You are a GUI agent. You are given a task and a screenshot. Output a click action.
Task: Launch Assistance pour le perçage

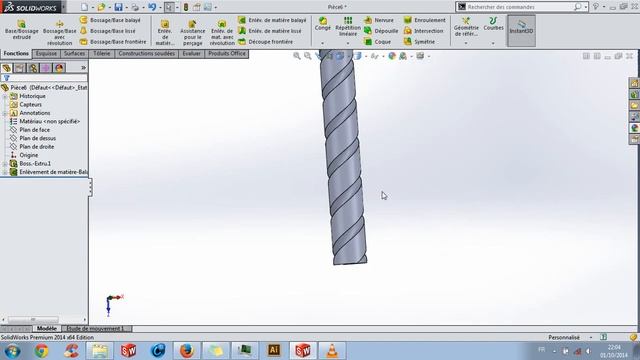point(193,33)
